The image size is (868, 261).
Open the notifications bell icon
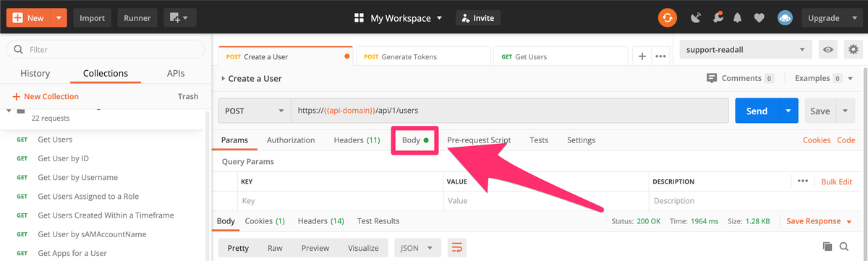738,18
